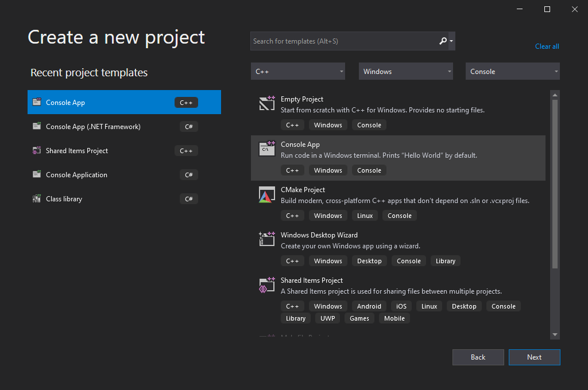
Task: Go Back to the previous page
Action: tap(478, 357)
